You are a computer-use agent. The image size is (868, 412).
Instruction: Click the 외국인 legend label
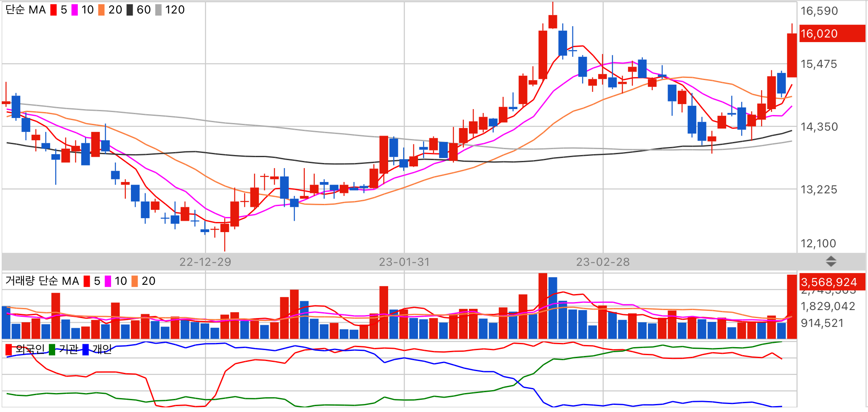click(30, 349)
